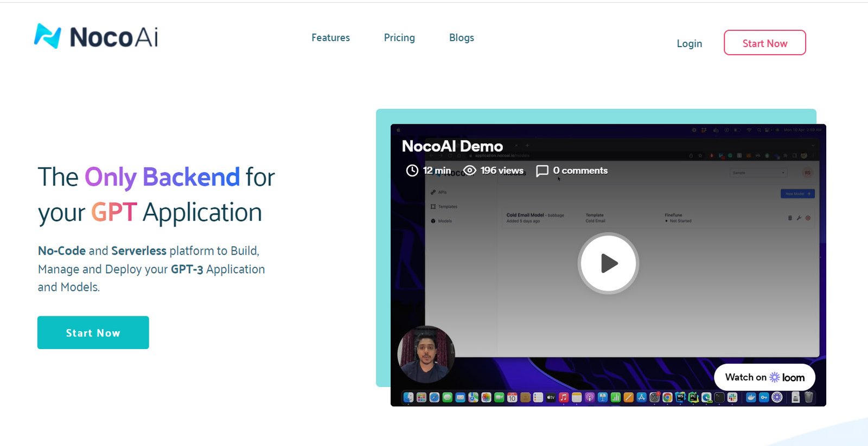Click the NocoAi logo in header
This screenshot has height=446, width=868.
click(96, 36)
